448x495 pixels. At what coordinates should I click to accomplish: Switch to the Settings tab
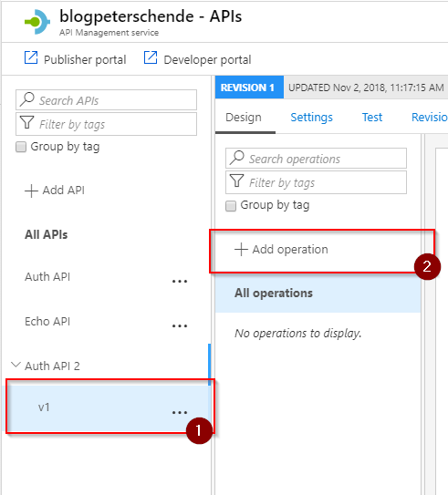[x=311, y=117]
